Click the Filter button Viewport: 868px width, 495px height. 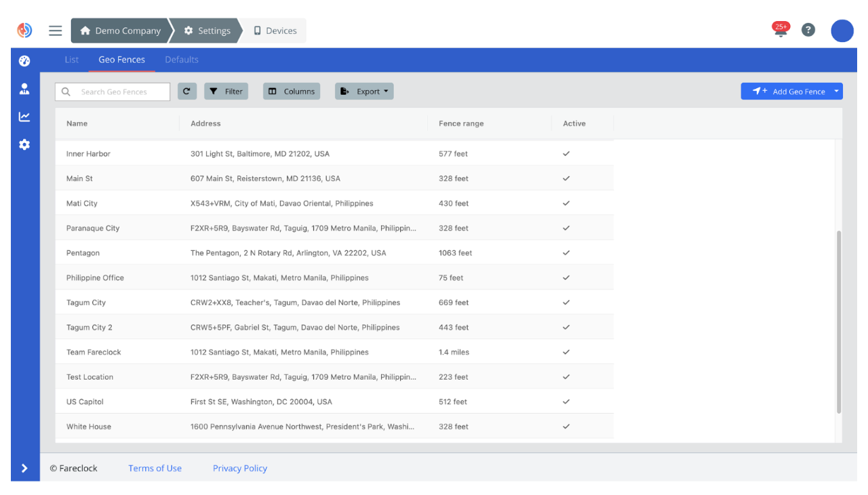coord(226,91)
